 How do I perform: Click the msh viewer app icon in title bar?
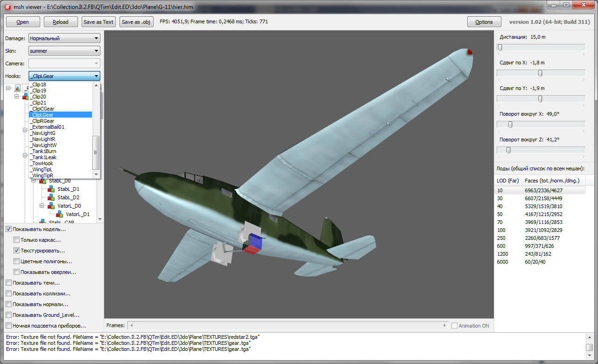[7, 7]
